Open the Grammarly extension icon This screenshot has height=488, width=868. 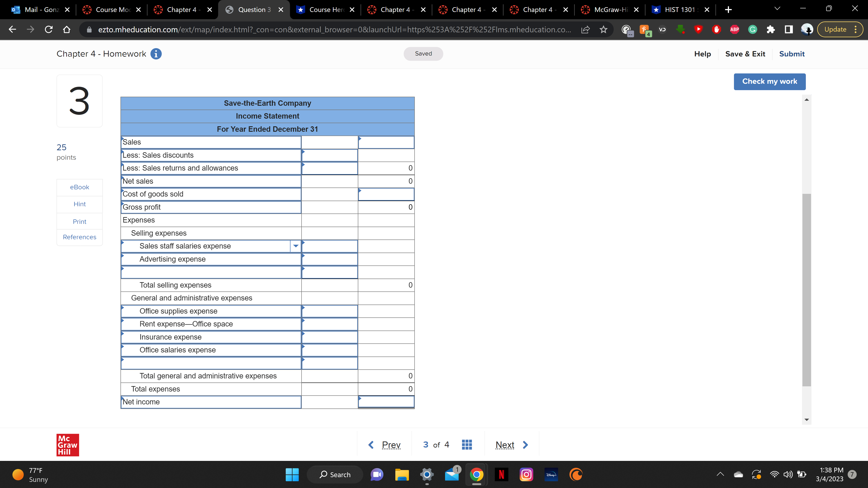point(752,29)
